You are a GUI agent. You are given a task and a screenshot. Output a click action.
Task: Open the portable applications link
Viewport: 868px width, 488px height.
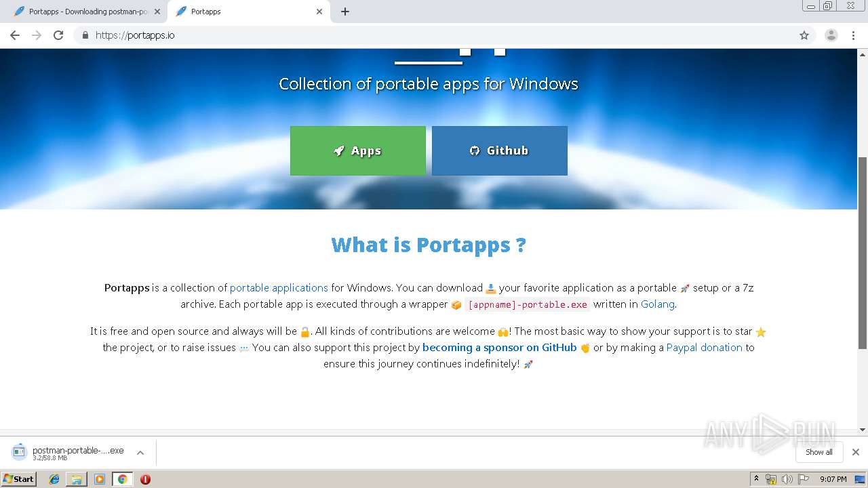coord(279,287)
